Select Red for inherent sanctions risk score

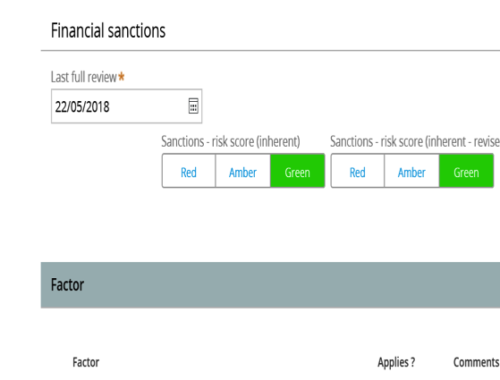(x=189, y=172)
